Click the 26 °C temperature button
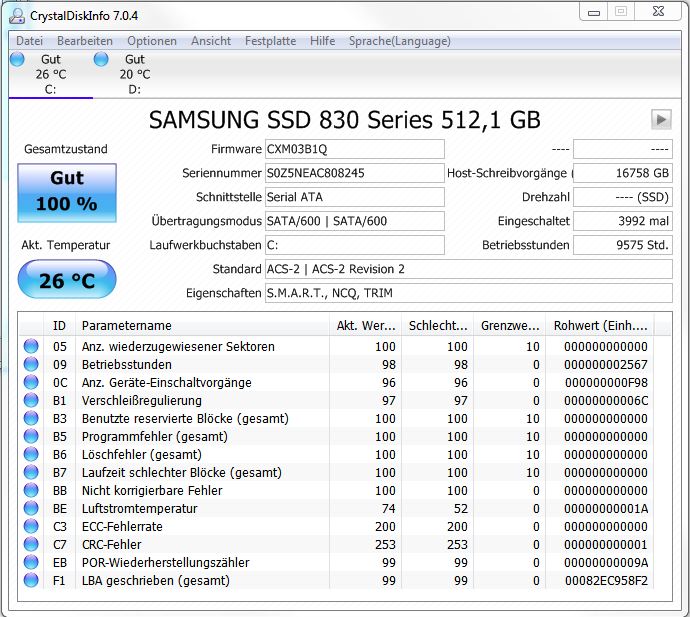The width and height of the screenshot is (690, 617). point(67,280)
